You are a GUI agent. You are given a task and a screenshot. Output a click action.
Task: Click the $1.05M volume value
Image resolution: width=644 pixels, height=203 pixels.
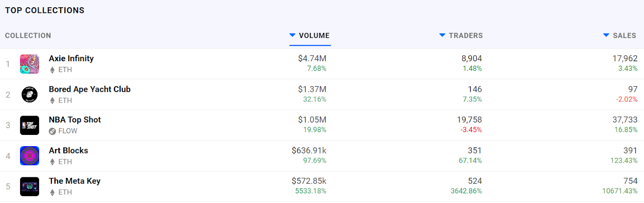click(x=312, y=120)
